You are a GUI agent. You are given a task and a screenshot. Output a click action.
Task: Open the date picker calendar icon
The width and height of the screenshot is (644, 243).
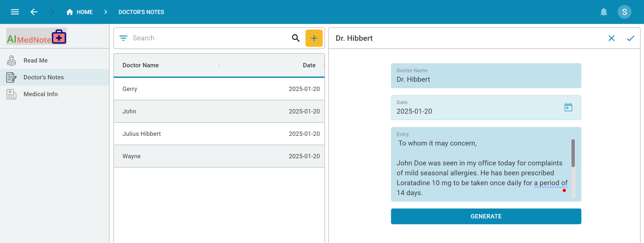pos(568,107)
